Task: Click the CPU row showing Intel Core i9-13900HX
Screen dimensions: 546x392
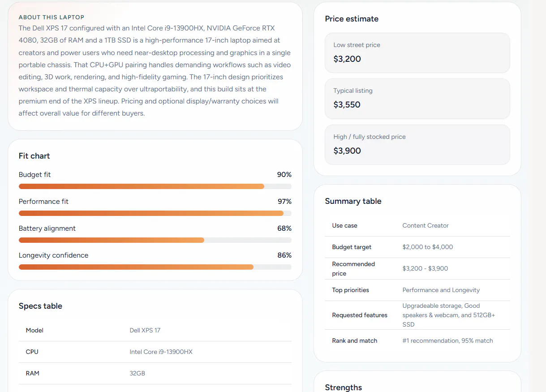Action: [x=155, y=352]
